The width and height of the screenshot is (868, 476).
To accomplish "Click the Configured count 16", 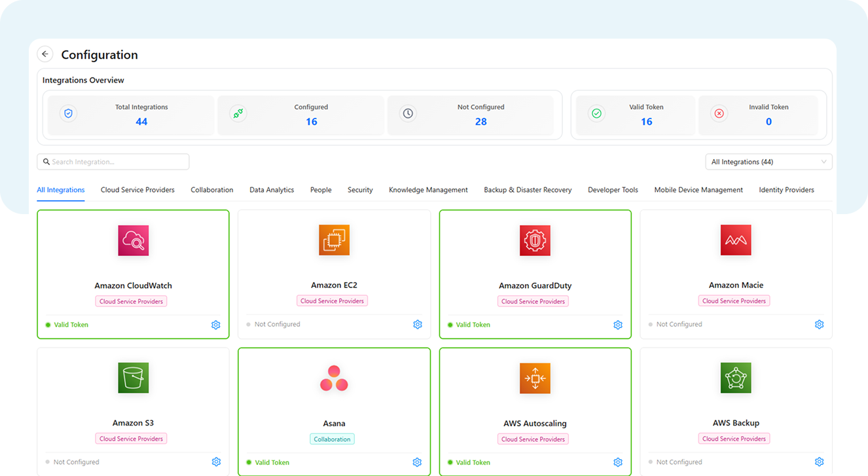I will pos(312,122).
